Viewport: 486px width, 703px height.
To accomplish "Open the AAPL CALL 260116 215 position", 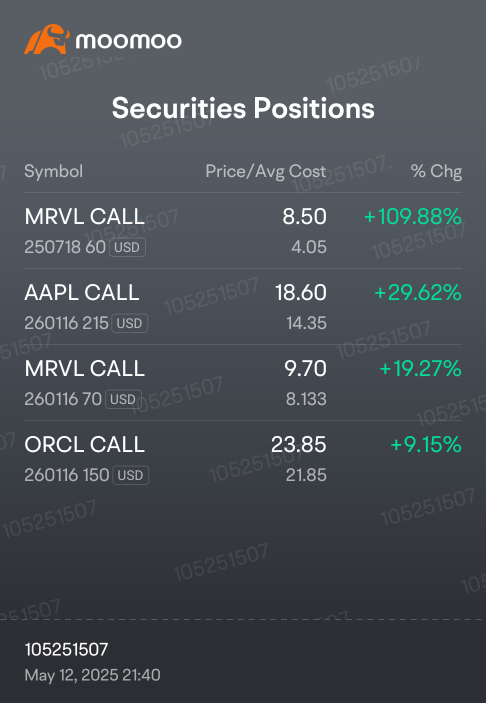I will 243,307.
